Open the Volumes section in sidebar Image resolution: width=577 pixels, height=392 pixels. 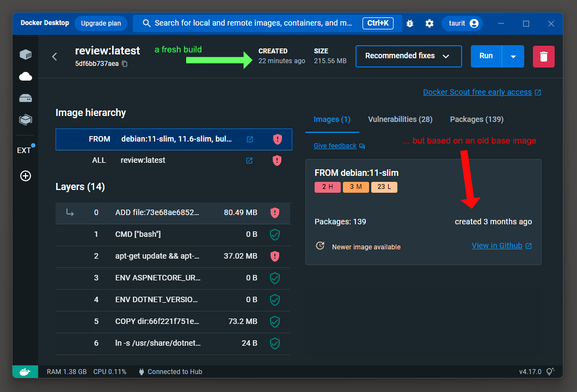(x=26, y=98)
